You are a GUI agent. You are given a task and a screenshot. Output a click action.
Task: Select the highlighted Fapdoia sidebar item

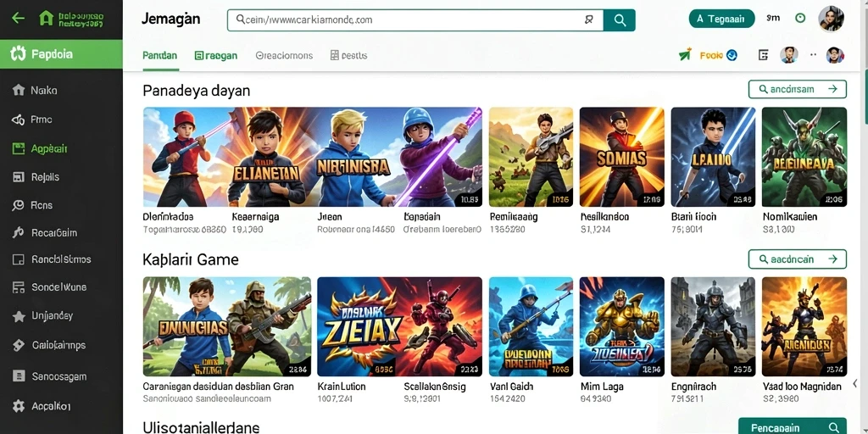click(x=61, y=54)
